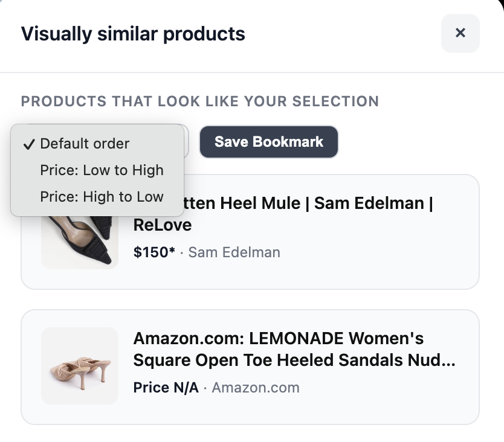Click the Price N/A label
This screenshot has height=442, width=504.
coord(166,388)
